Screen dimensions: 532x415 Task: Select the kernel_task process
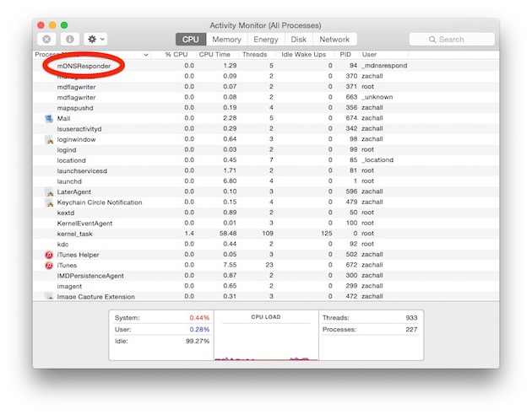[x=74, y=234]
